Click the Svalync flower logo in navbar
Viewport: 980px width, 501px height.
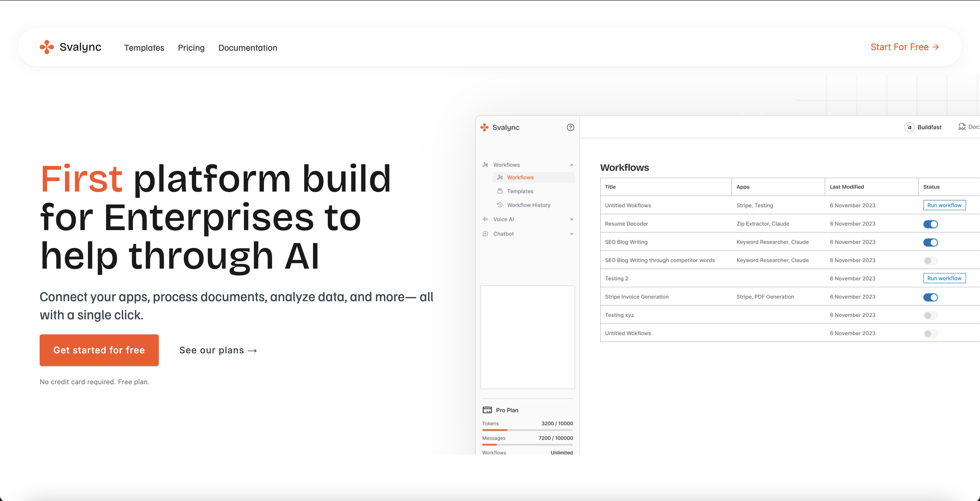[x=47, y=47]
